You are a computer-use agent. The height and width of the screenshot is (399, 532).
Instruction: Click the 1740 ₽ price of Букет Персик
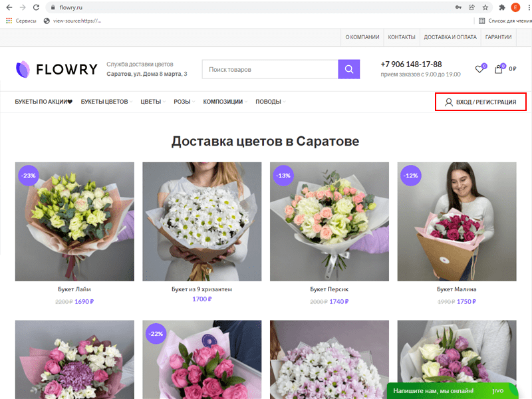(x=339, y=302)
